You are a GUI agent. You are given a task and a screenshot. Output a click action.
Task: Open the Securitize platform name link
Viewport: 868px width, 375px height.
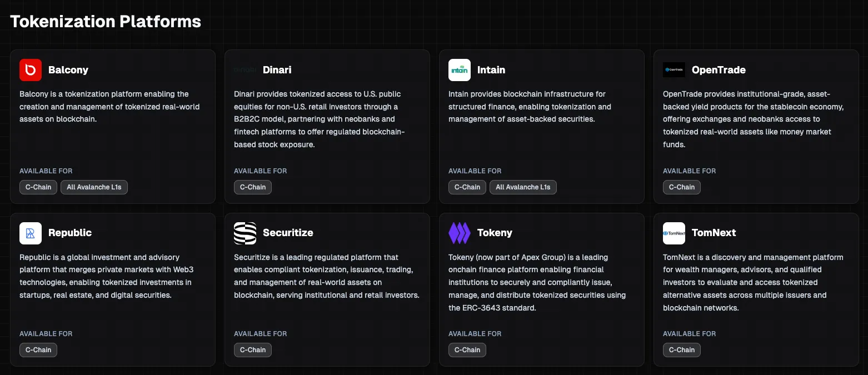[x=288, y=233]
